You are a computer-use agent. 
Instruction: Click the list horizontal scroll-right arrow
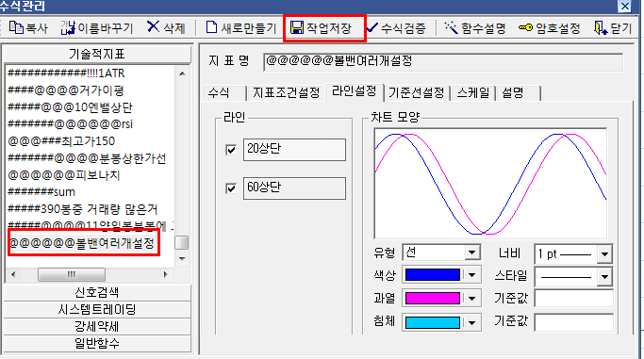click(166, 274)
